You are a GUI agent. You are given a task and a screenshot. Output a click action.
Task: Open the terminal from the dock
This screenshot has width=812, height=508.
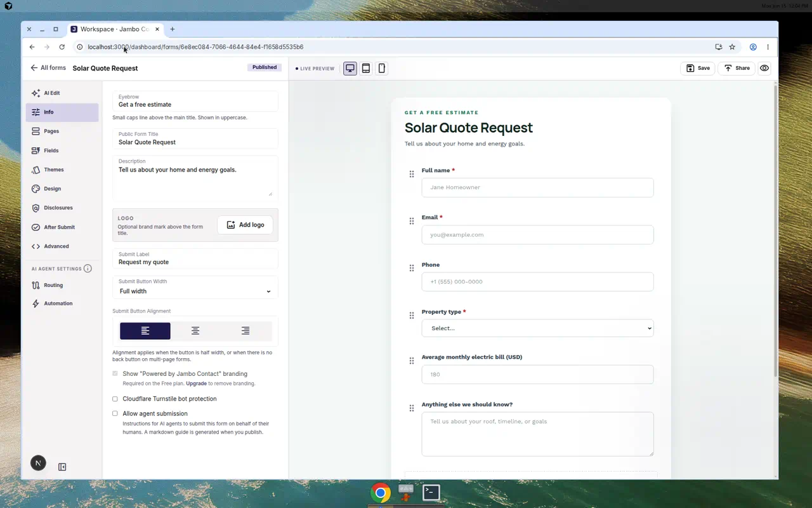point(431,492)
